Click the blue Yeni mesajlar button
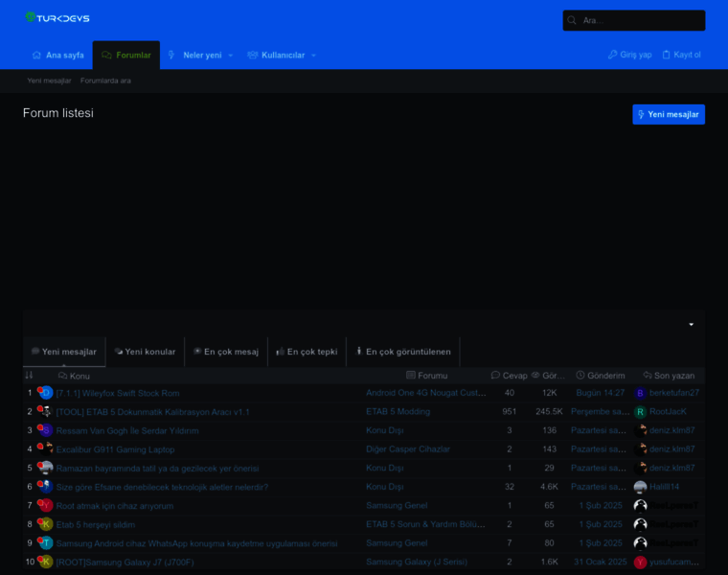 tap(669, 114)
